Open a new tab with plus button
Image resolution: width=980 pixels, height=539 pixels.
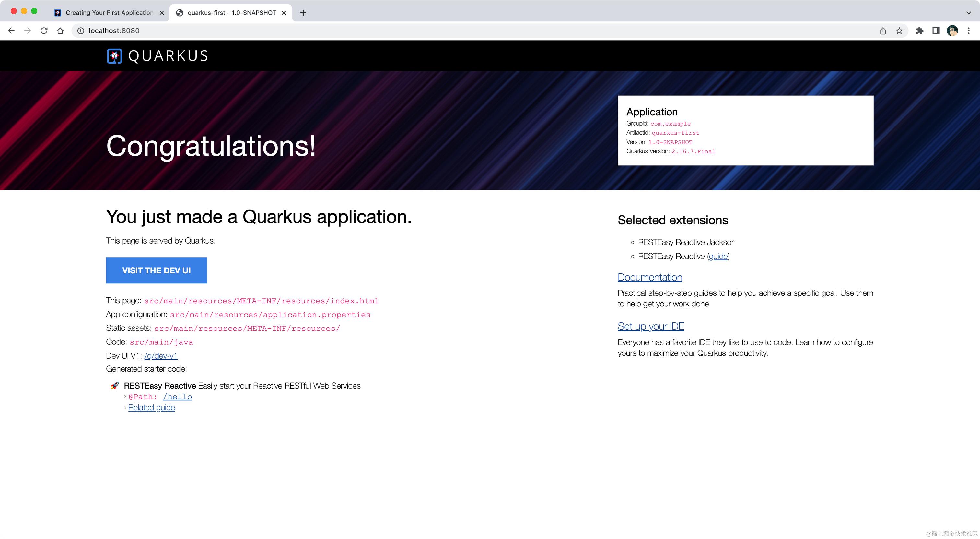303,13
